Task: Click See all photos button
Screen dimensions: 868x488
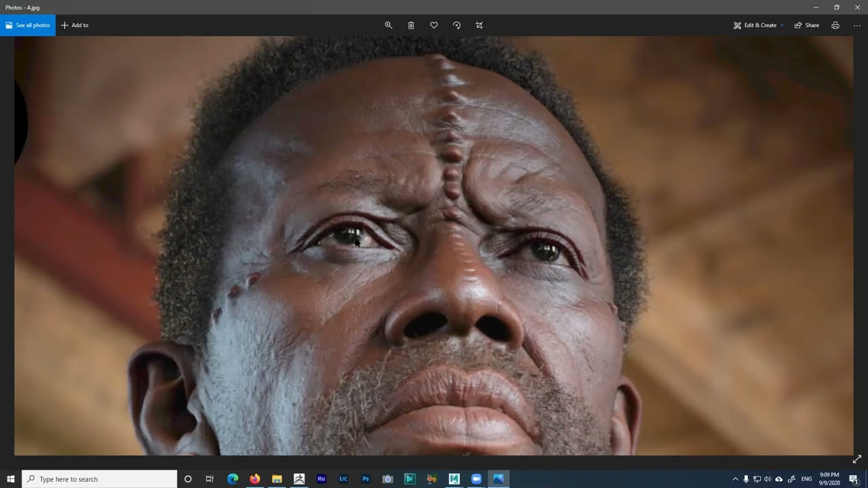Action: [28, 25]
